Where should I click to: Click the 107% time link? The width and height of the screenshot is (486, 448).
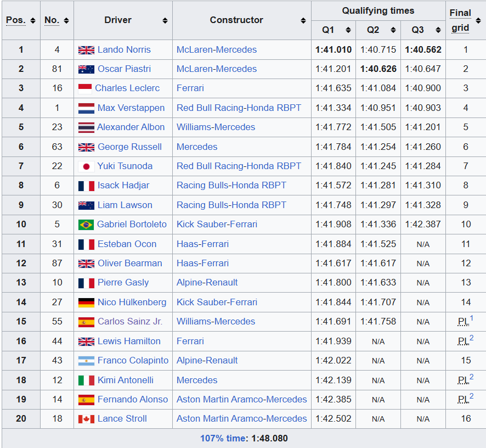(x=224, y=438)
